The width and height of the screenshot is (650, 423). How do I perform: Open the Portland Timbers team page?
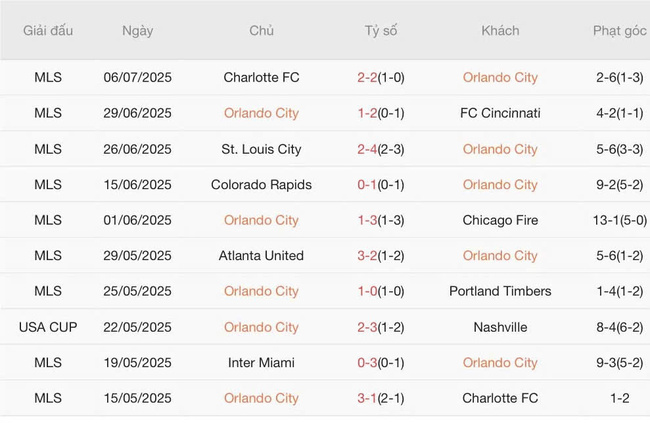point(500,291)
